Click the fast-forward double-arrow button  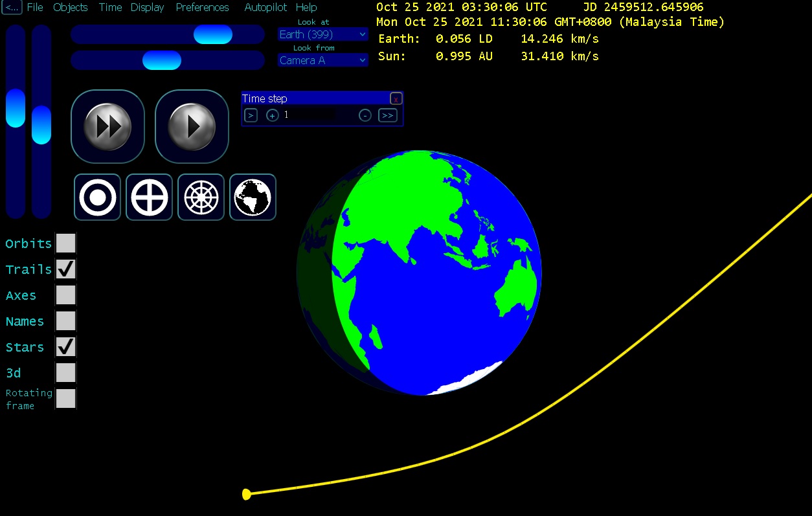107,126
